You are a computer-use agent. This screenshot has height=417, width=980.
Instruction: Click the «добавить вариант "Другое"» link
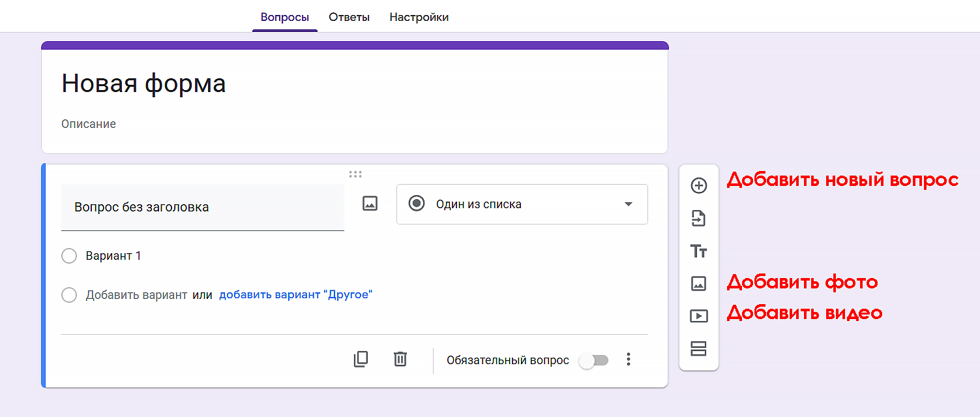click(295, 294)
